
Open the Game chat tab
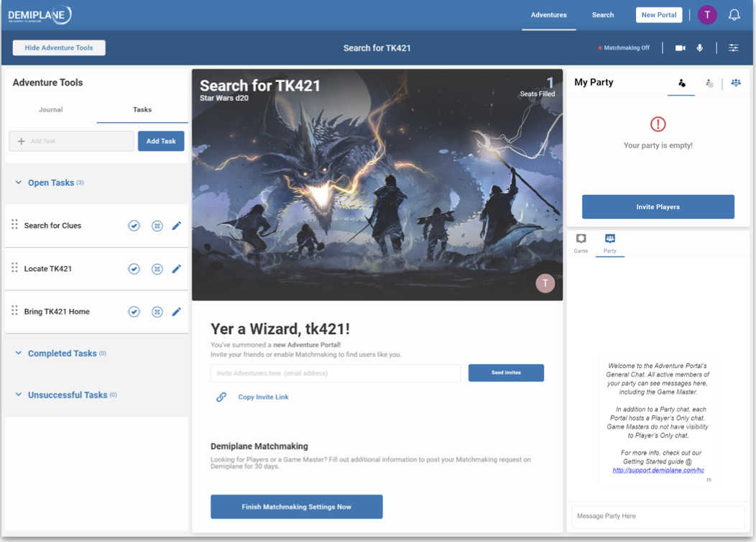[581, 244]
